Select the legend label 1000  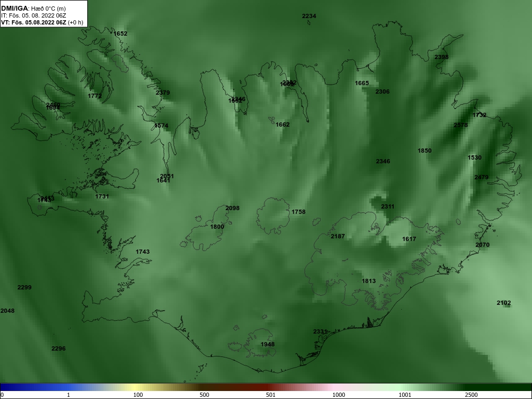click(339, 395)
